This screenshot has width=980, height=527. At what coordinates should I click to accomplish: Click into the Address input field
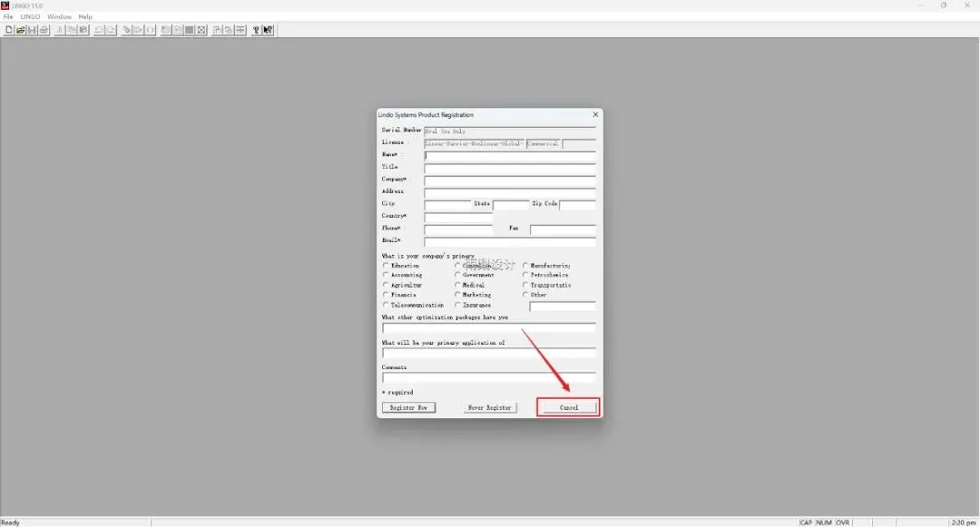(x=510, y=192)
